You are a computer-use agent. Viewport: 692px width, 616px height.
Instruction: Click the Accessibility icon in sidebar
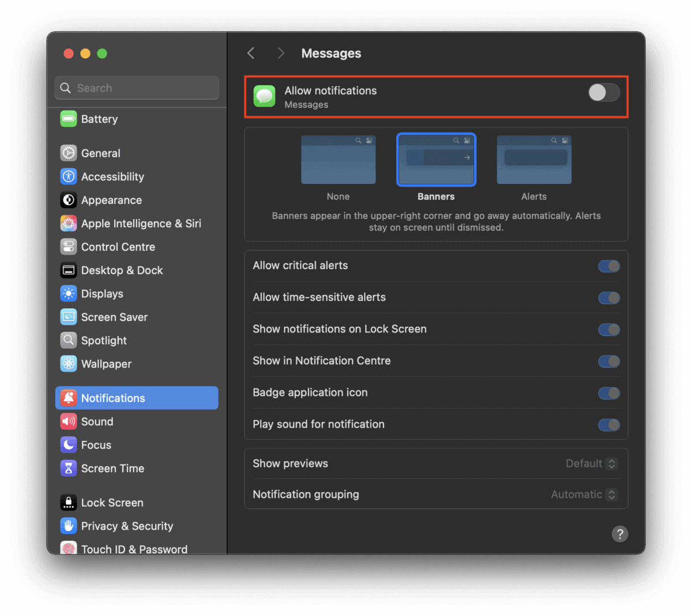coord(69,176)
